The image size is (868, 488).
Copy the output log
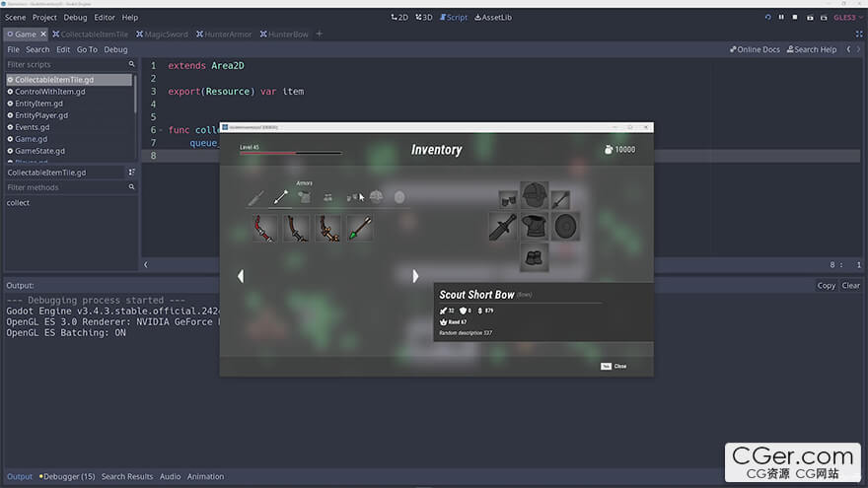pos(826,286)
